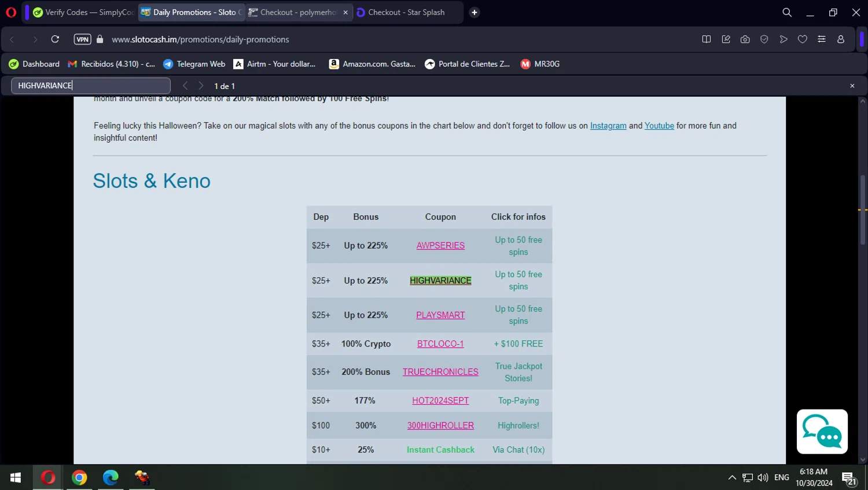868x490 pixels.
Task: Open Chrome from the taskbar
Action: [79, 477]
